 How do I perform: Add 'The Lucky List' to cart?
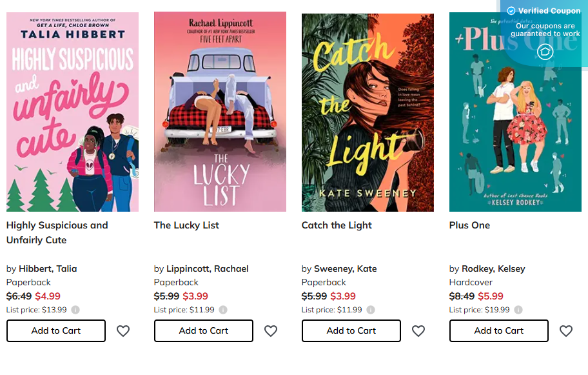203,330
